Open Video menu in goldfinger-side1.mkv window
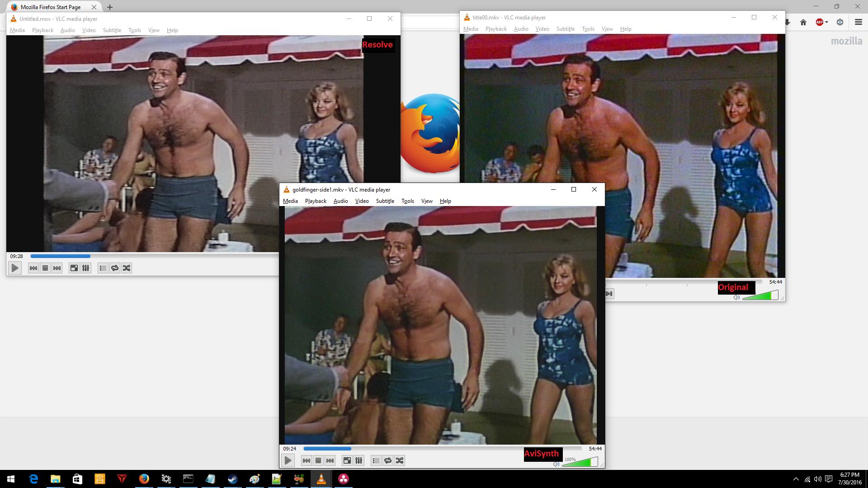 point(362,201)
